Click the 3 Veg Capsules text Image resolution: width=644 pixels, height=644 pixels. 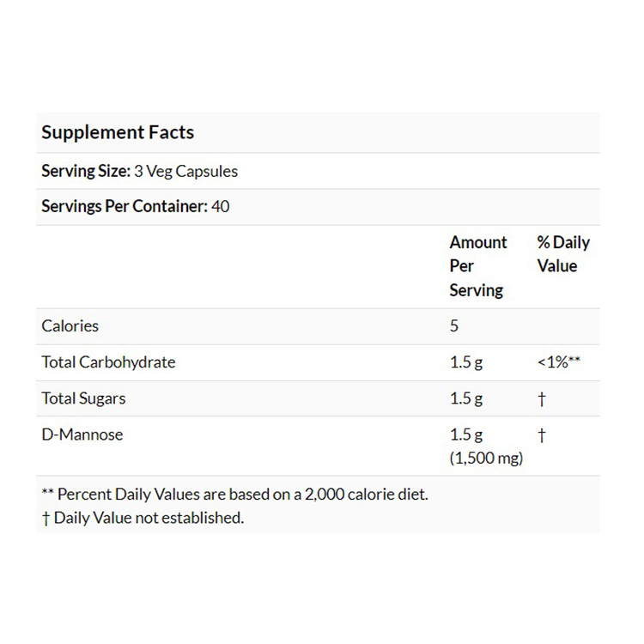pos(186,171)
